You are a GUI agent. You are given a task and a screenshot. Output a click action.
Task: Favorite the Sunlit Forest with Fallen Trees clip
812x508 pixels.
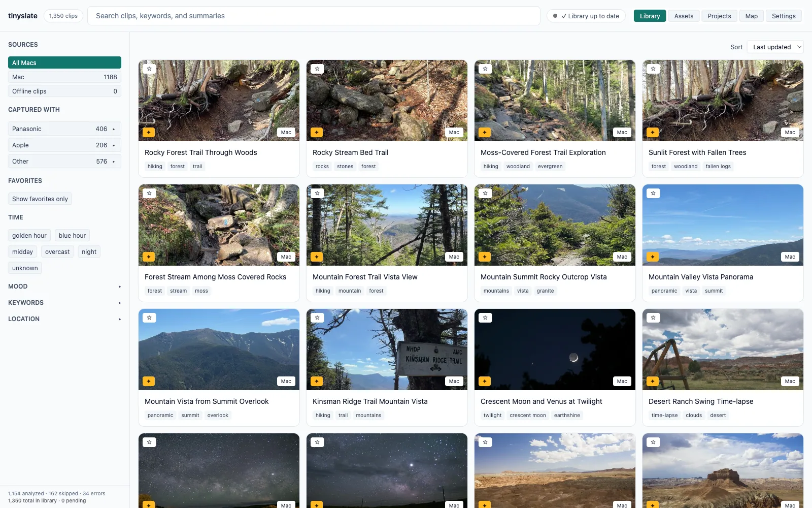653,69
